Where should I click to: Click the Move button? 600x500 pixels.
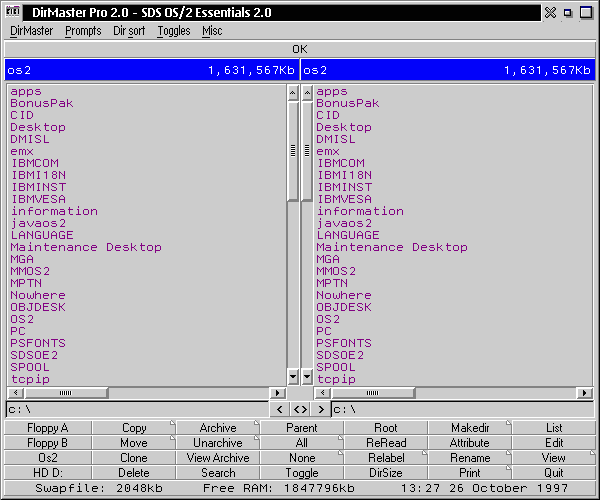(134, 443)
